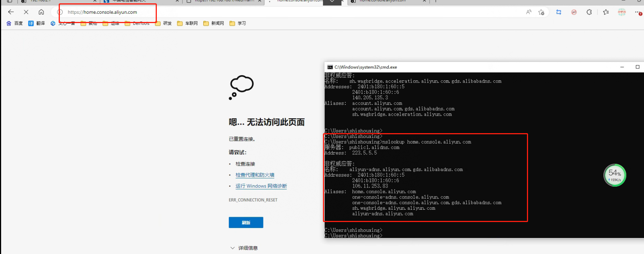The image size is (644, 254).
Task: Click the last C:\Users\shishouxing> prompt
Action: pos(353,236)
